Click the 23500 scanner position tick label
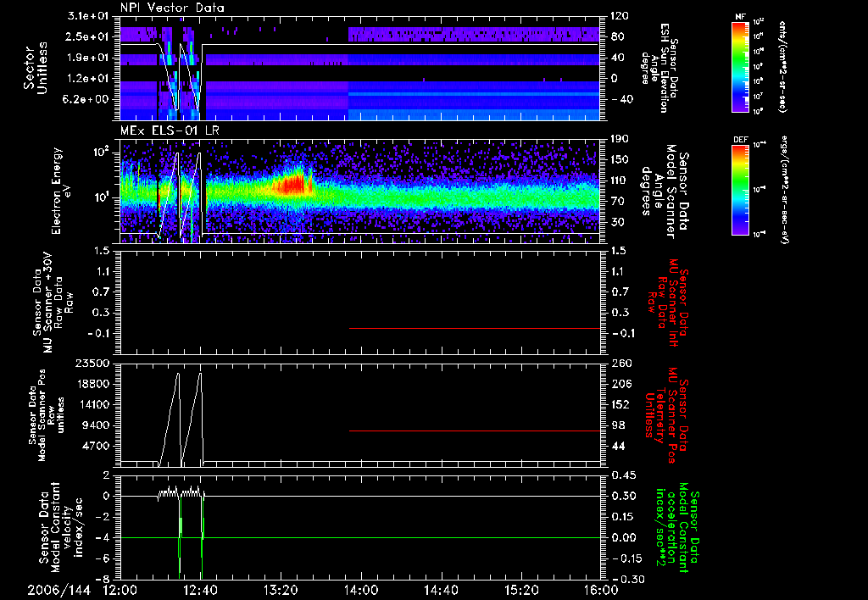This screenshot has width=868, height=600. [92, 364]
